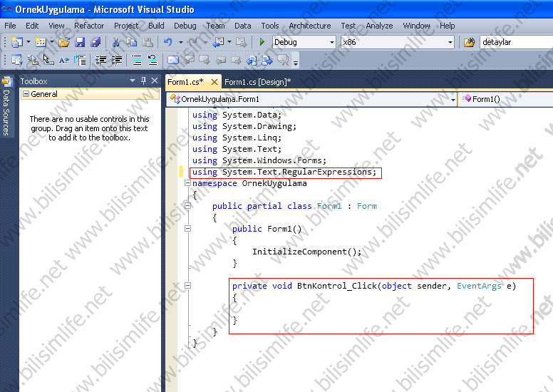This screenshot has width=553, height=392.
Task: Collapse the BtnKontrol_Click method block
Action: (x=187, y=285)
